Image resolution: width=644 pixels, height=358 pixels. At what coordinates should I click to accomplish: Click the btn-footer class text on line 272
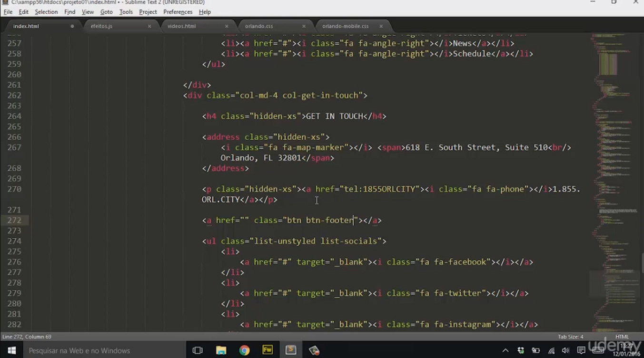click(x=329, y=220)
